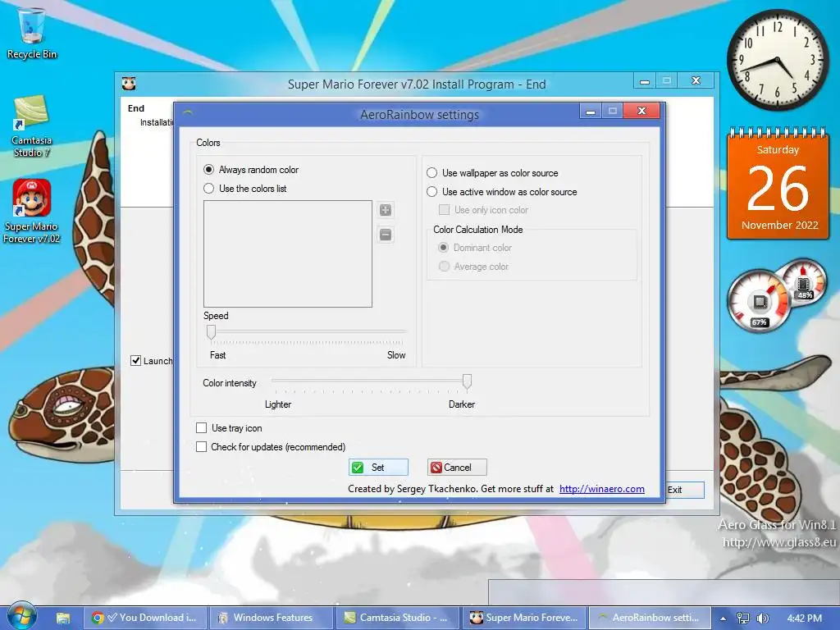Open the Camtasia Studio 7 desktop shortcut
Image resolution: width=840 pixels, height=630 pixels.
tap(31, 126)
